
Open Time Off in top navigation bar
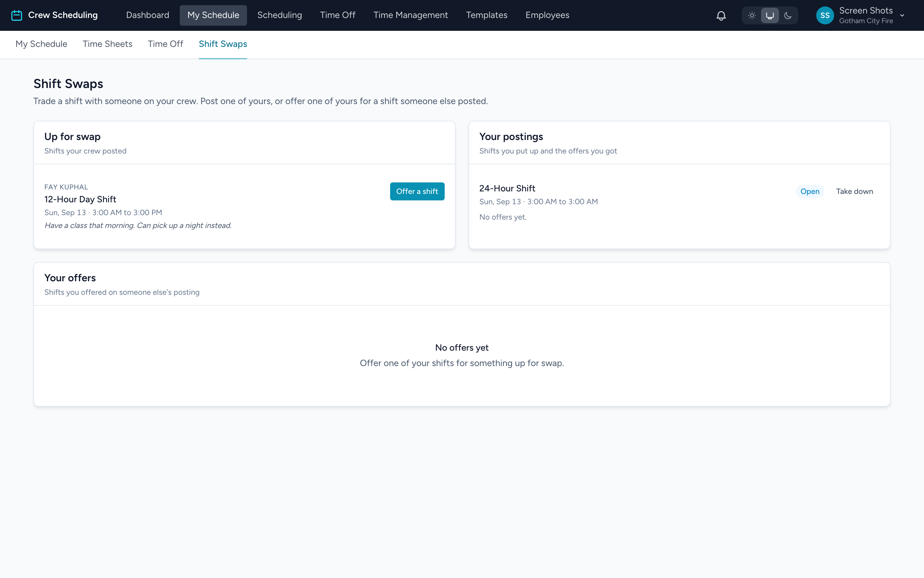[338, 15]
